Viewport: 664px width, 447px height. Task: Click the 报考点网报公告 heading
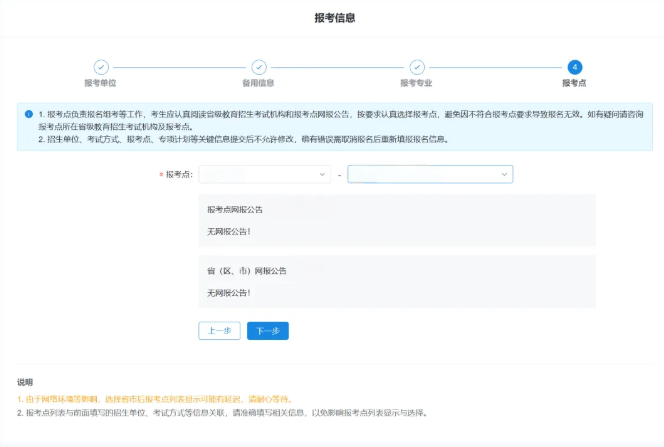pyautogui.click(x=235, y=210)
